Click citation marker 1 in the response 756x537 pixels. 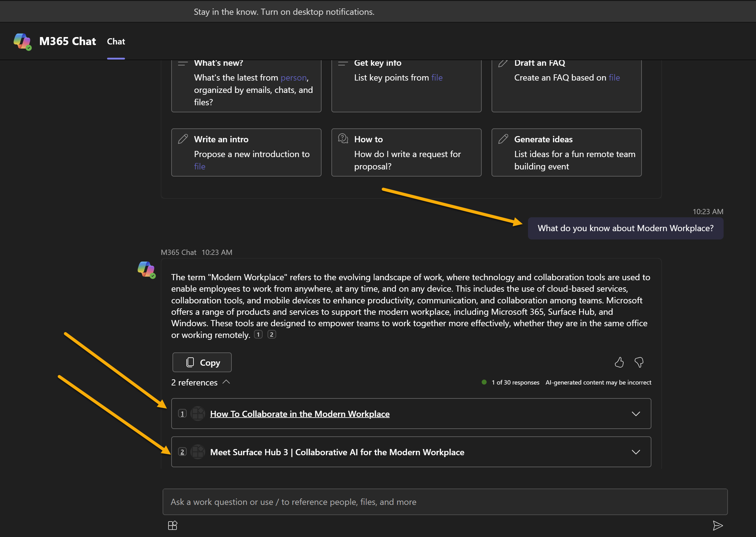click(x=258, y=334)
